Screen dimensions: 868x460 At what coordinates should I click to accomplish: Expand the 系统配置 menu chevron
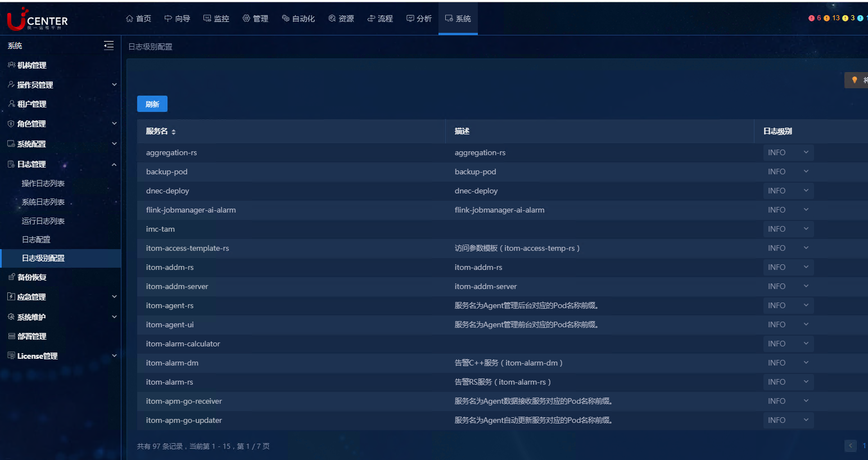tap(114, 144)
